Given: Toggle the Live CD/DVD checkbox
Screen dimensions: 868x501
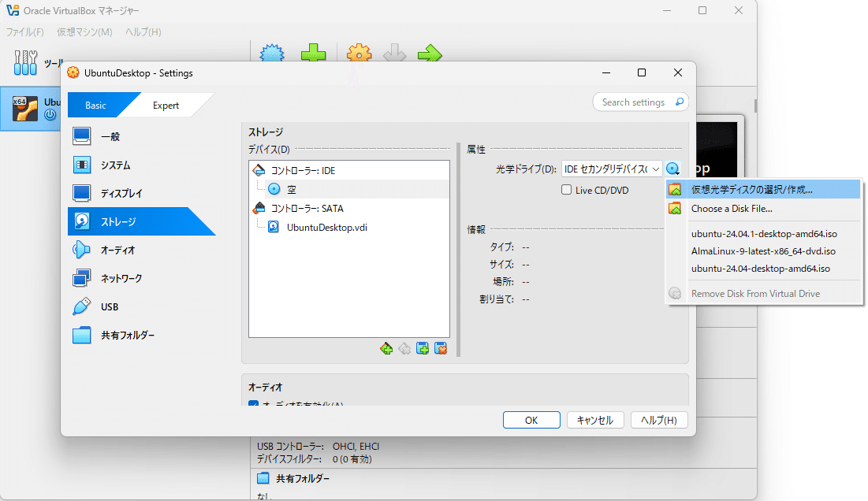Looking at the screenshot, I should click(566, 190).
